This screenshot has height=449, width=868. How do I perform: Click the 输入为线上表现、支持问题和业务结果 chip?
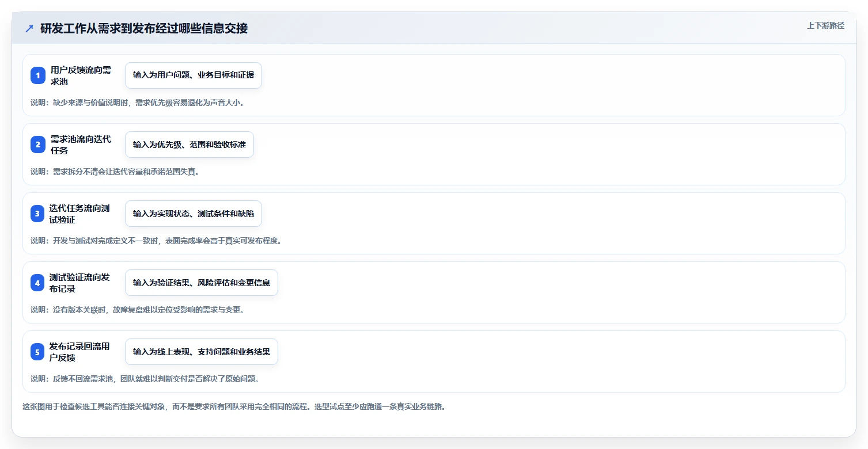pos(202,352)
